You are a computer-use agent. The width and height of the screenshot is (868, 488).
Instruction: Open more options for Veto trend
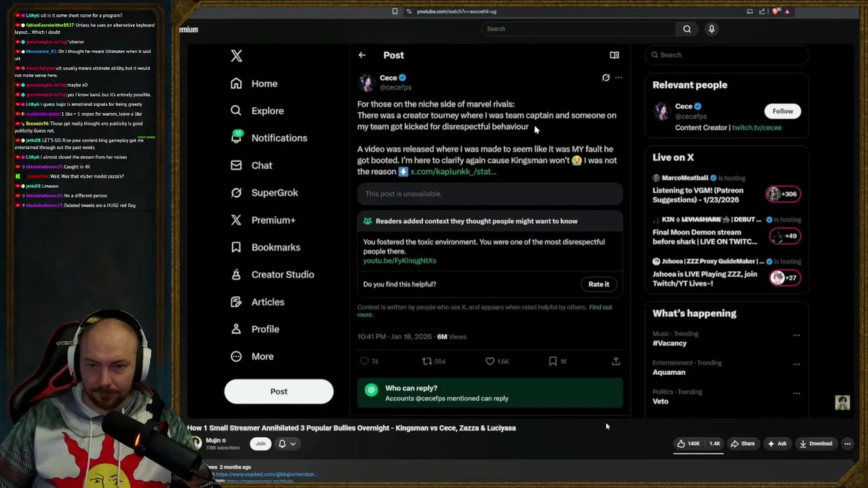[x=797, y=394]
